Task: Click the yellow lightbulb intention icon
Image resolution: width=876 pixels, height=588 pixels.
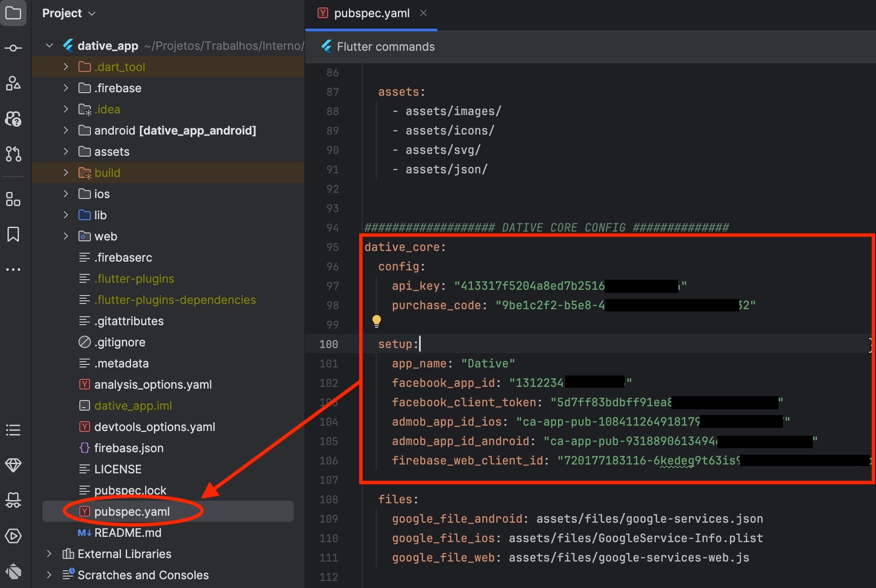Action: pos(376,321)
